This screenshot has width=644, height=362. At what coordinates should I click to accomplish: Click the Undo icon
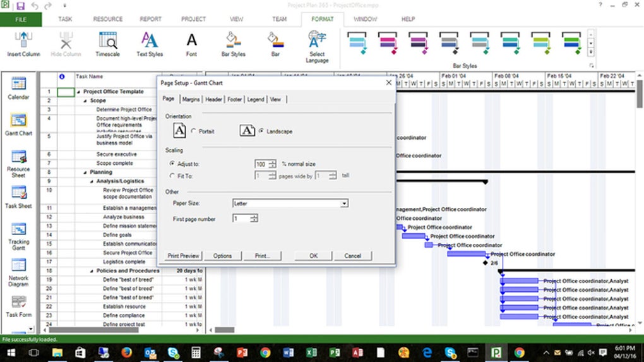(35, 6)
